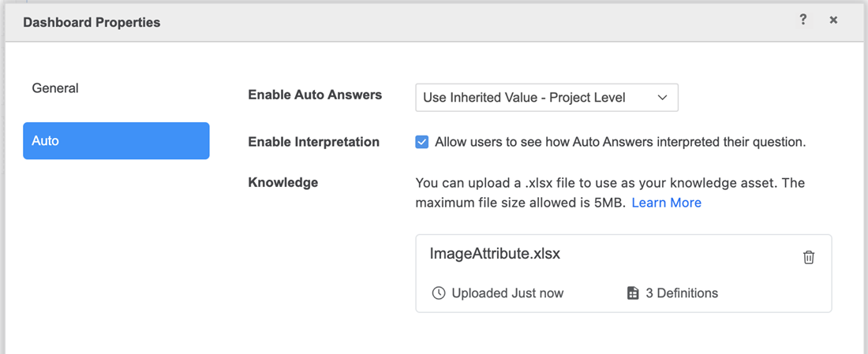Click the knowledge upload description text
This screenshot has width=868, height=354.
coord(609,183)
